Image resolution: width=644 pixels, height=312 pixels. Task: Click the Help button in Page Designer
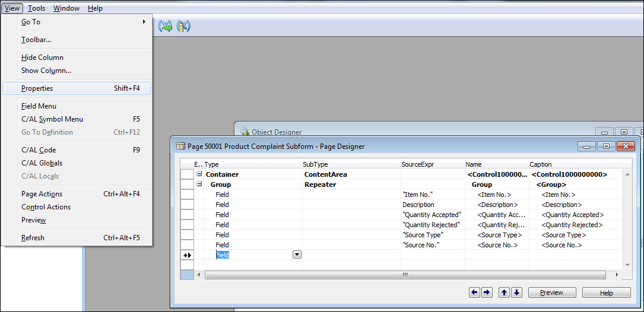click(x=606, y=292)
